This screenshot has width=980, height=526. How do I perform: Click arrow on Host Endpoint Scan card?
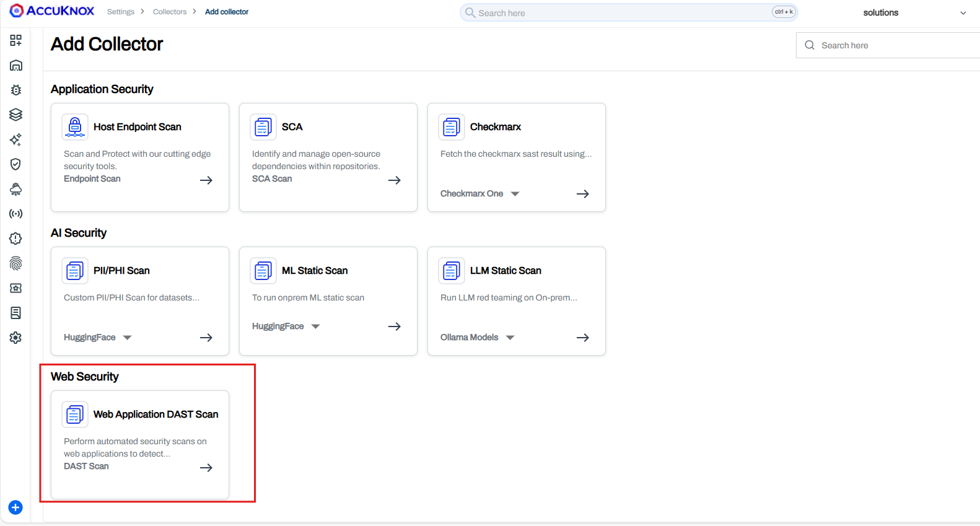(x=206, y=180)
